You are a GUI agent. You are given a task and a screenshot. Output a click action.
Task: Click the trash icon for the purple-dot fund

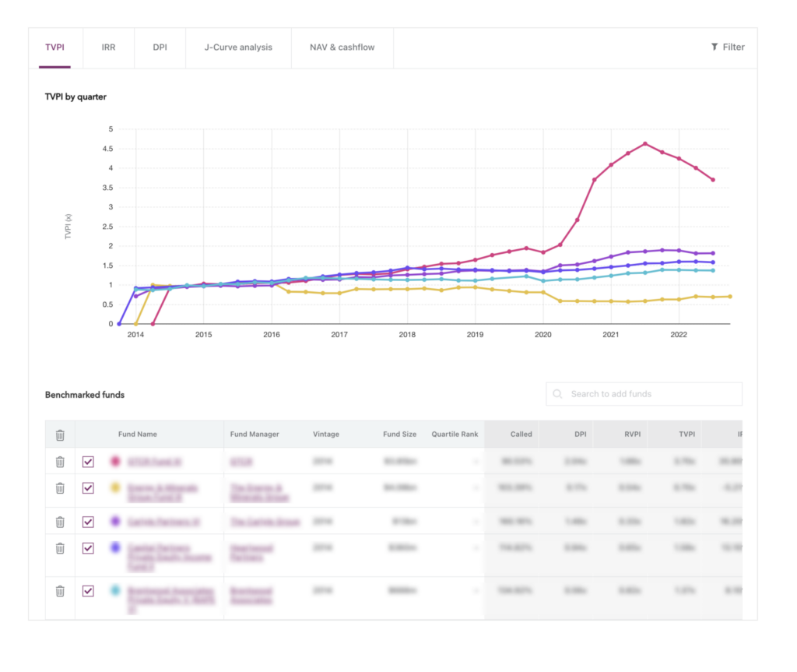coord(60,522)
